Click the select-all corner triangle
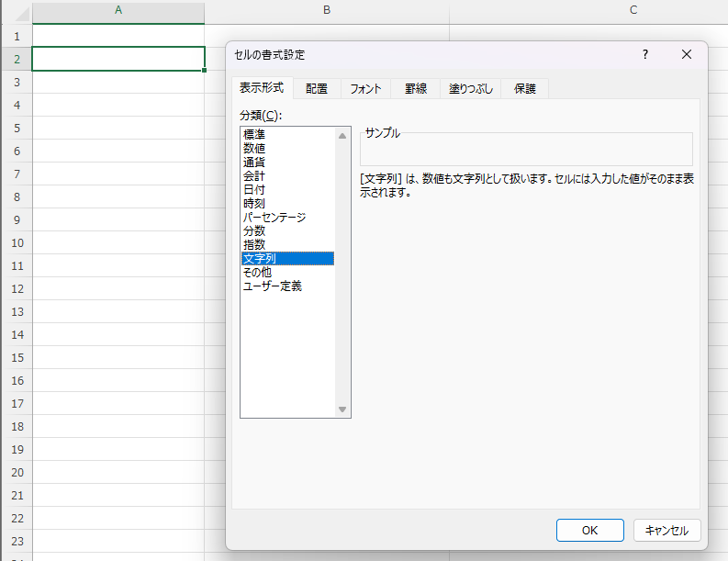Image resolution: width=728 pixels, height=561 pixels. [21, 14]
